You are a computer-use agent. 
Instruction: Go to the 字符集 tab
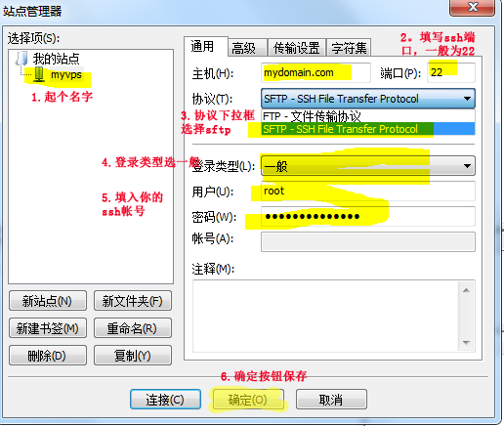(349, 48)
